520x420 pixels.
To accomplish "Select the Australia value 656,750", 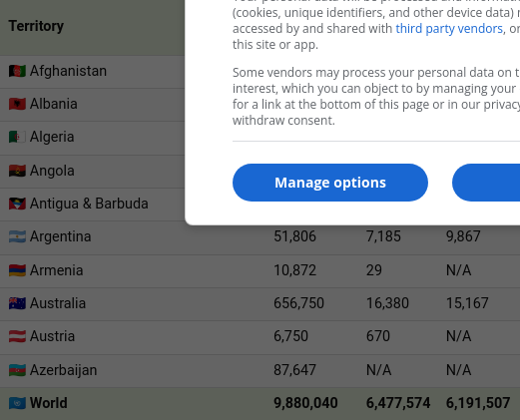I will tap(298, 303).
